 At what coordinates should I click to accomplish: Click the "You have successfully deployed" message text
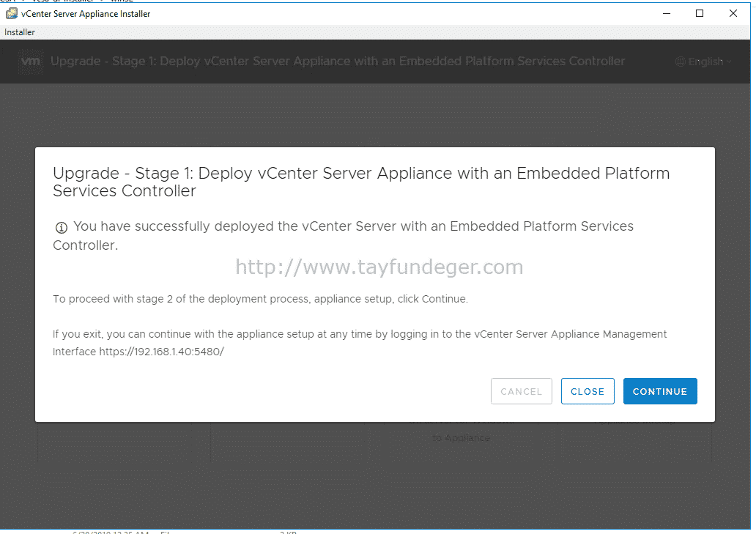point(344,236)
